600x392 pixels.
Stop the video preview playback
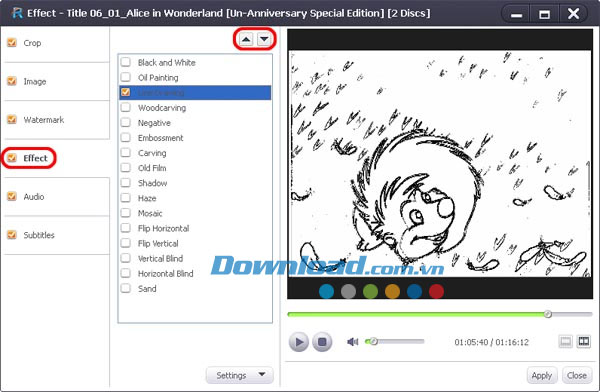point(322,342)
